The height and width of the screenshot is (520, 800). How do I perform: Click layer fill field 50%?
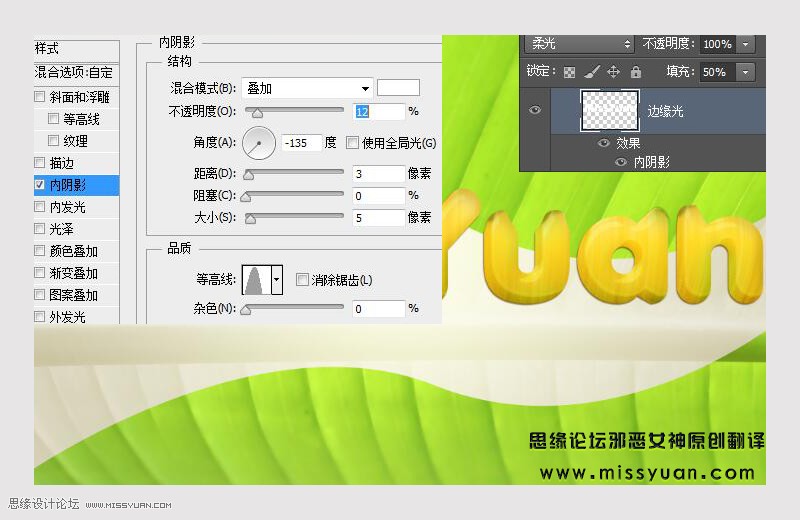[x=717, y=72]
